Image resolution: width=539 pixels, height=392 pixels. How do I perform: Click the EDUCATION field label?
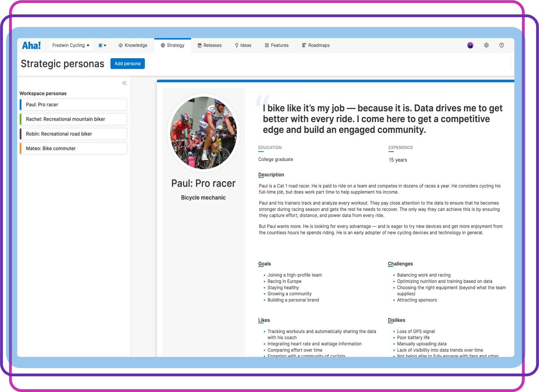click(x=270, y=148)
